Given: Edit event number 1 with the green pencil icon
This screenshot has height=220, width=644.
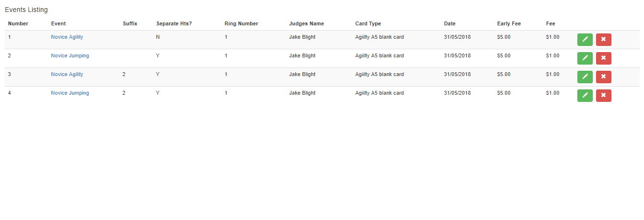Looking at the screenshot, I should click(x=585, y=40).
